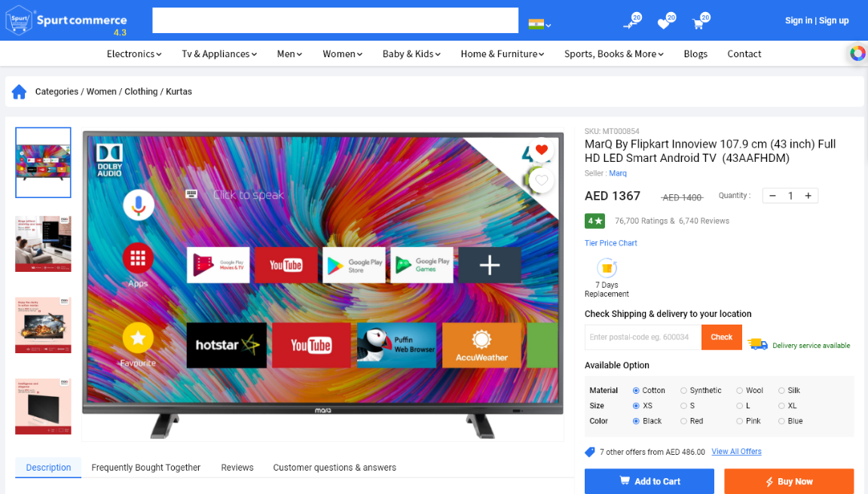Click the Categories breadcrumb link

(x=57, y=91)
